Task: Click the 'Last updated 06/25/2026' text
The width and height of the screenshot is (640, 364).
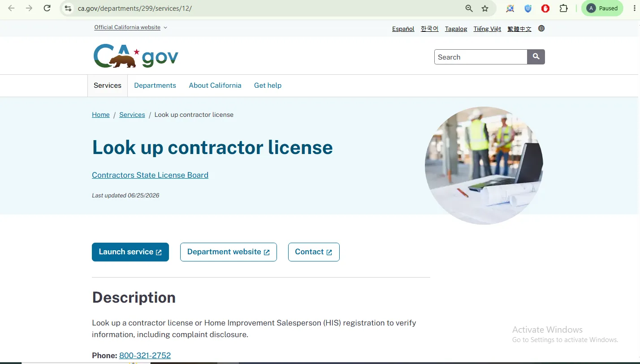Action: coord(125,195)
